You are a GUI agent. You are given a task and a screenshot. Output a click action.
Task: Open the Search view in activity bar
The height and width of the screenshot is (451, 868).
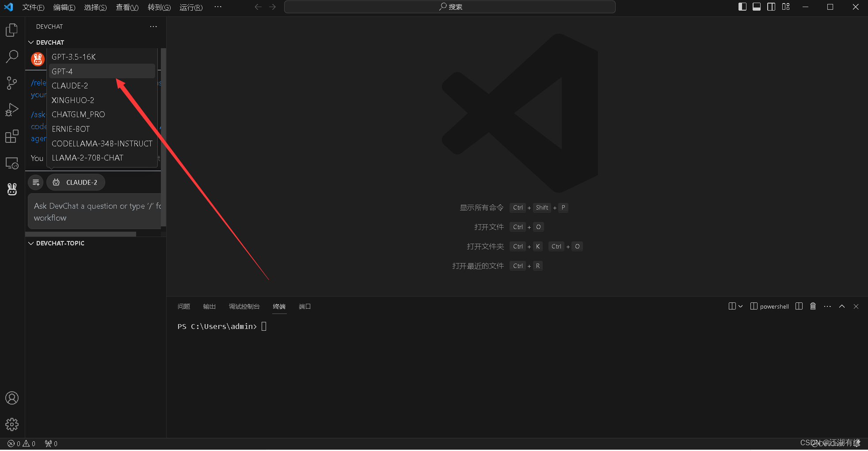12,57
